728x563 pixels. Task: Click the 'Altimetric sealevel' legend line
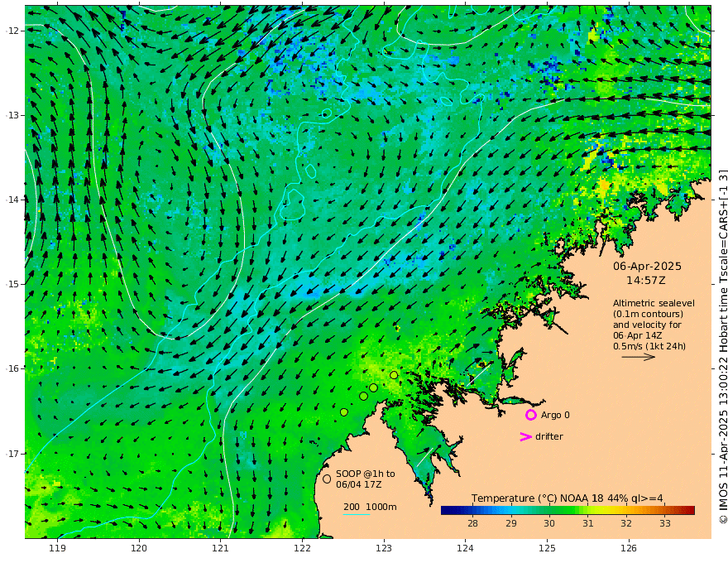654,303
